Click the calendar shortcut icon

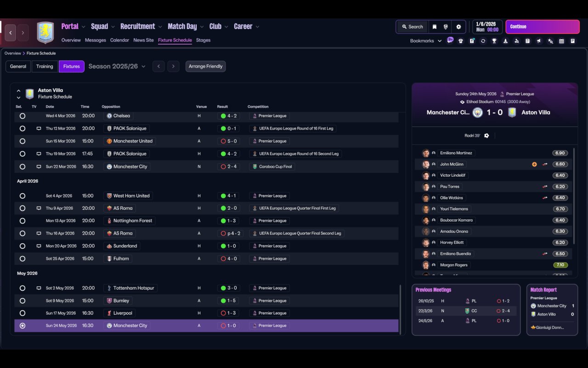561,41
